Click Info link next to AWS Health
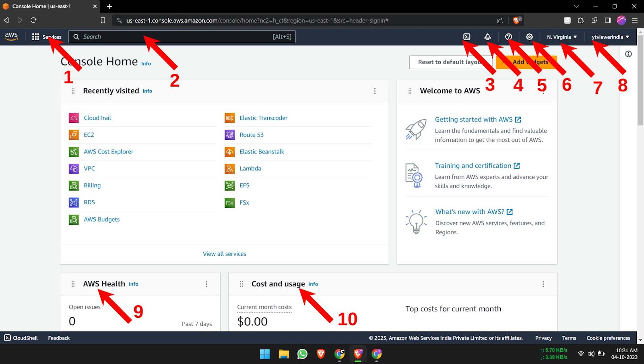Image resolution: width=644 pixels, height=364 pixels. [134, 284]
